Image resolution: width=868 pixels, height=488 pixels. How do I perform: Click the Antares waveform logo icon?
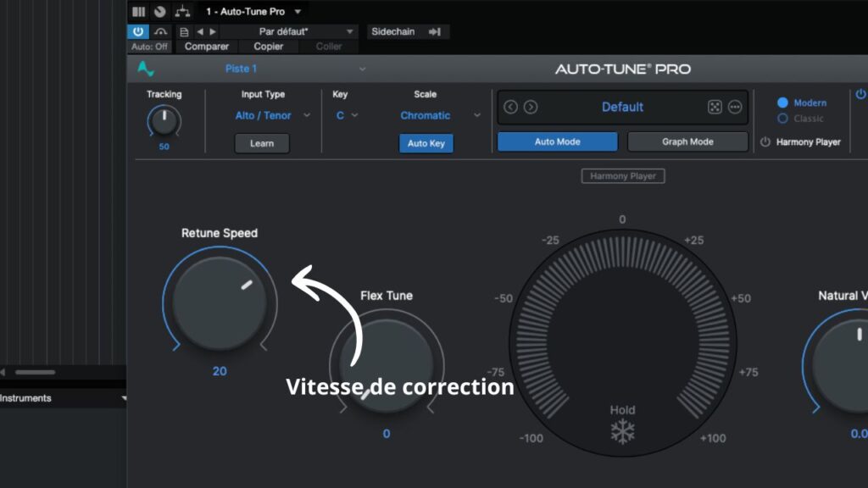pyautogui.click(x=146, y=69)
